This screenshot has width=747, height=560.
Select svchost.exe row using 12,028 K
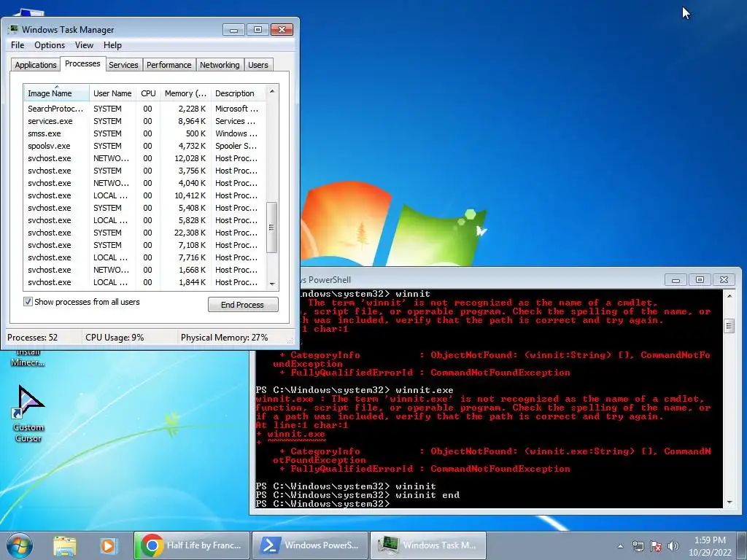144,158
